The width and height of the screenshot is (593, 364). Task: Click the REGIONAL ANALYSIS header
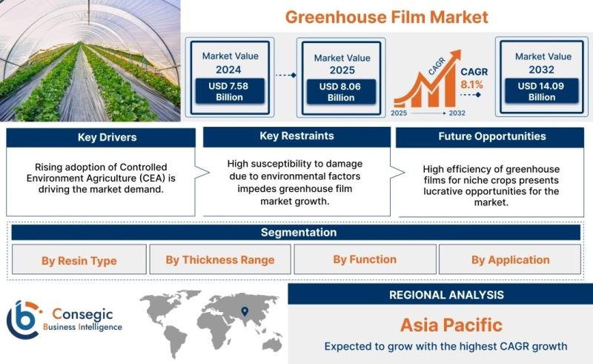(440, 294)
